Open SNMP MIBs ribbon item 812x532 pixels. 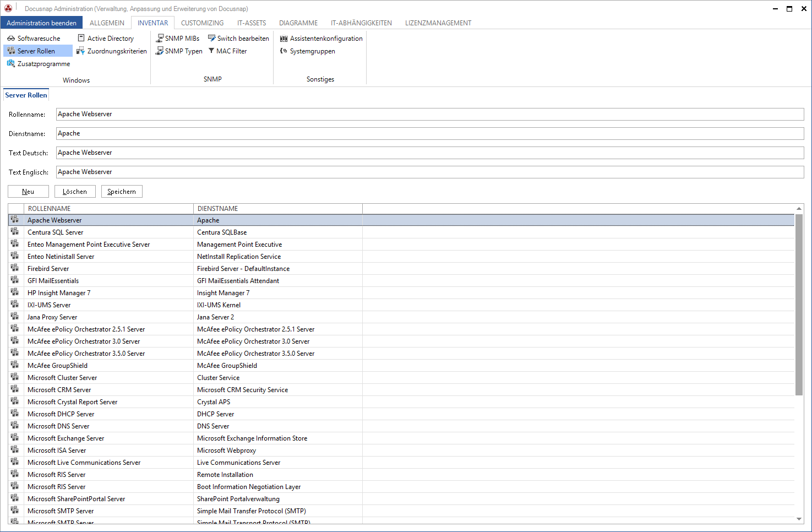pyautogui.click(x=177, y=39)
